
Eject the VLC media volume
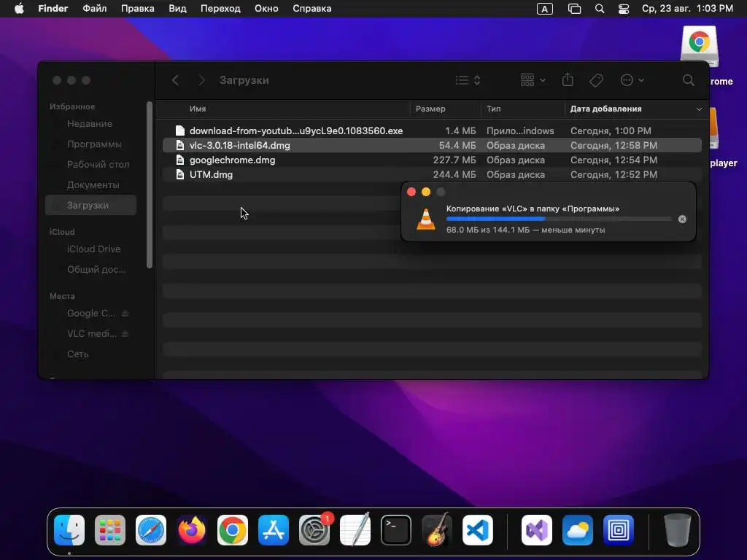[x=125, y=334]
